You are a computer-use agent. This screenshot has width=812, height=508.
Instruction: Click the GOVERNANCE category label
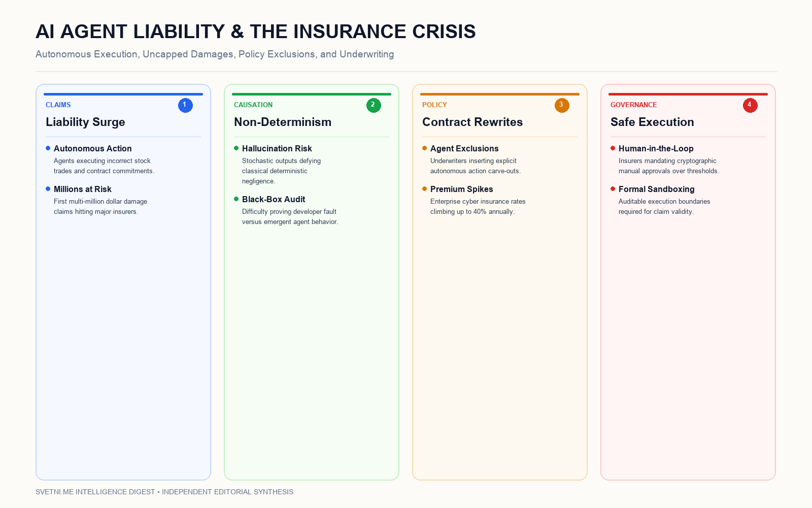point(633,105)
